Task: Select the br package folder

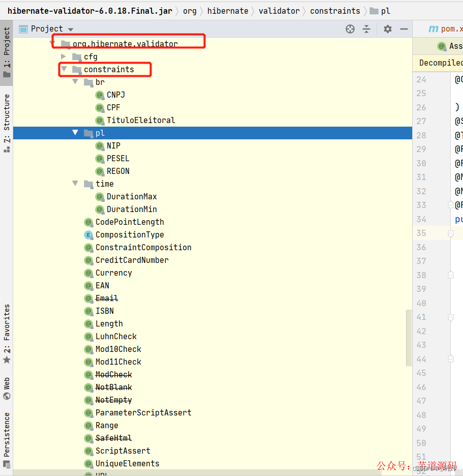Action: pyautogui.click(x=95, y=82)
